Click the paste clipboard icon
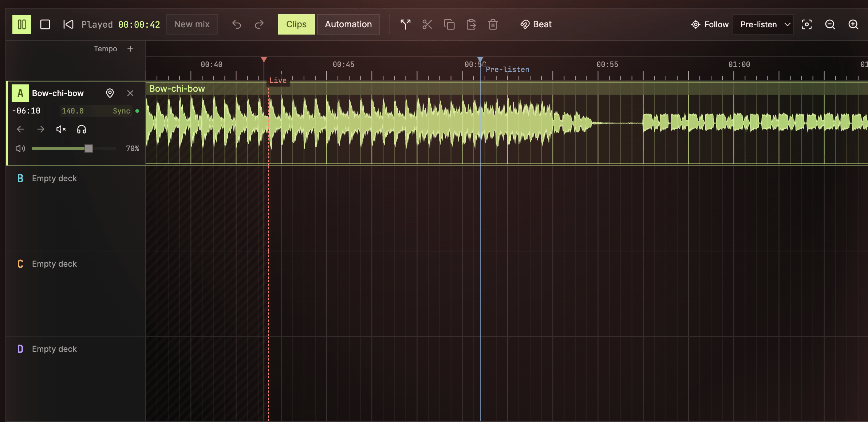Viewport: 868px width, 422px height. (x=471, y=24)
